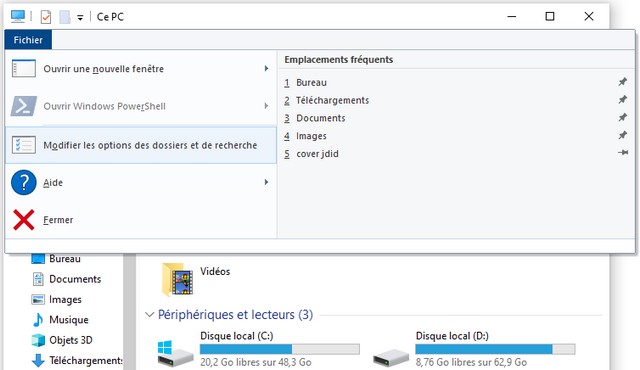640x370 pixels.
Task: Select Documents in the navigation pane
Action: (75, 279)
